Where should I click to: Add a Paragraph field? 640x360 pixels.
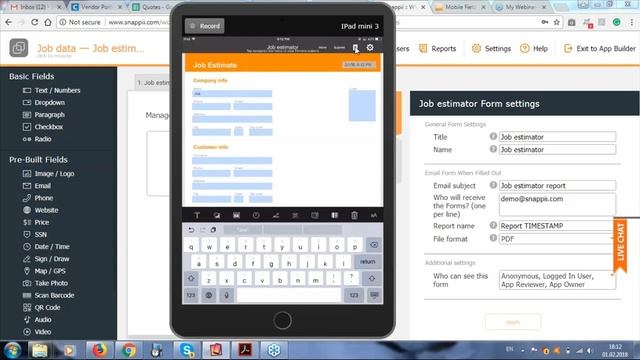44,115
